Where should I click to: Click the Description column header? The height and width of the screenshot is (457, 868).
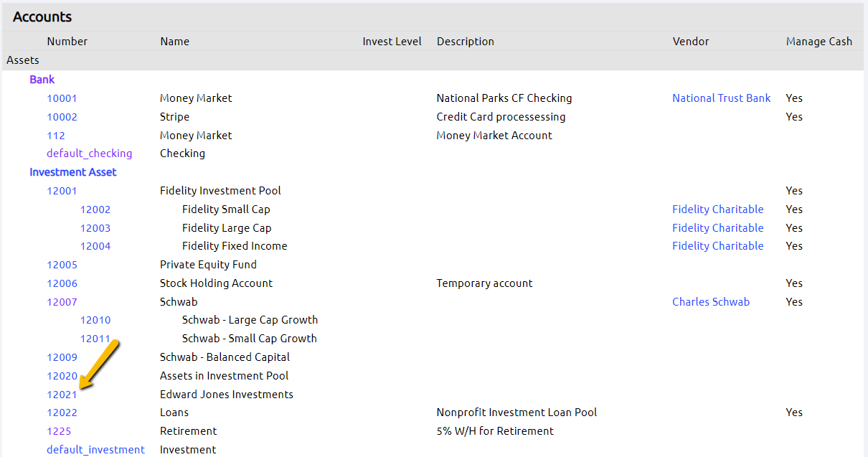465,42
